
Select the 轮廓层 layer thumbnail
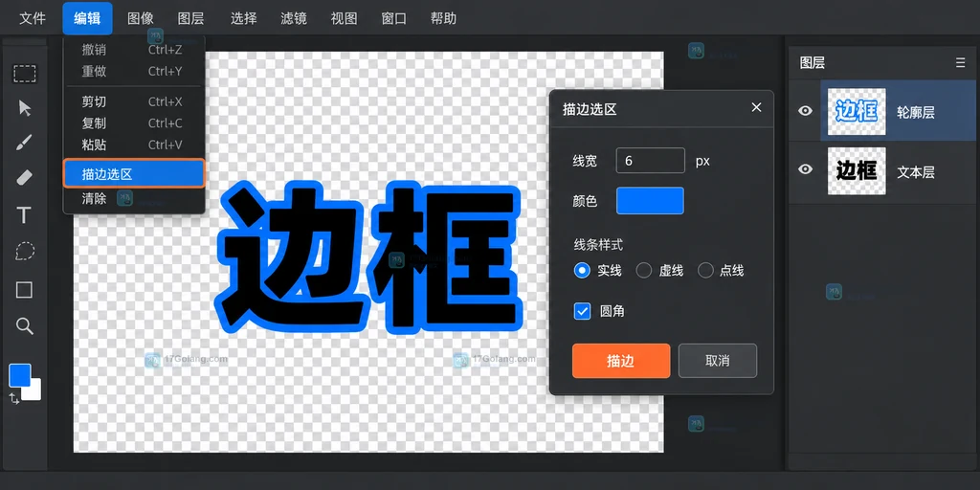point(857,111)
